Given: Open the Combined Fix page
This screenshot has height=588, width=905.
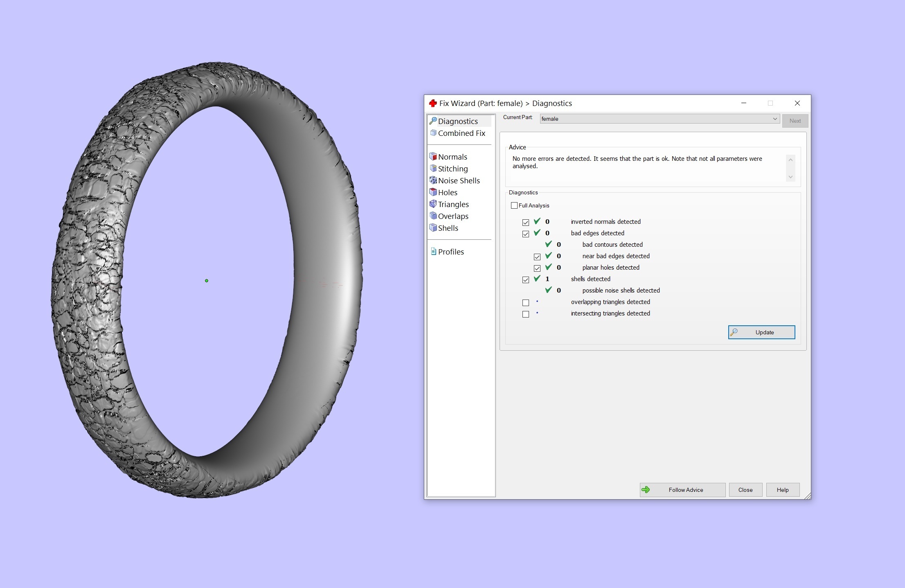Looking at the screenshot, I should [461, 133].
